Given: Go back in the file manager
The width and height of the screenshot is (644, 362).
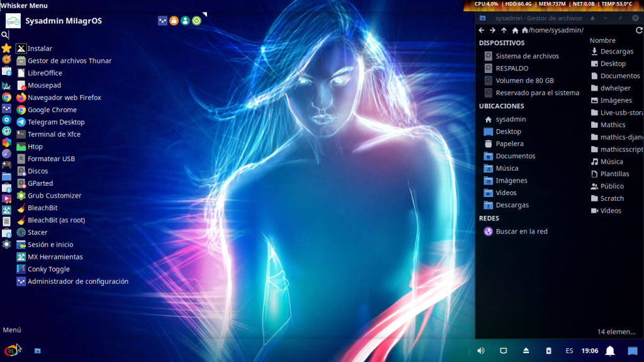Looking at the screenshot, I should tap(482, 30).
